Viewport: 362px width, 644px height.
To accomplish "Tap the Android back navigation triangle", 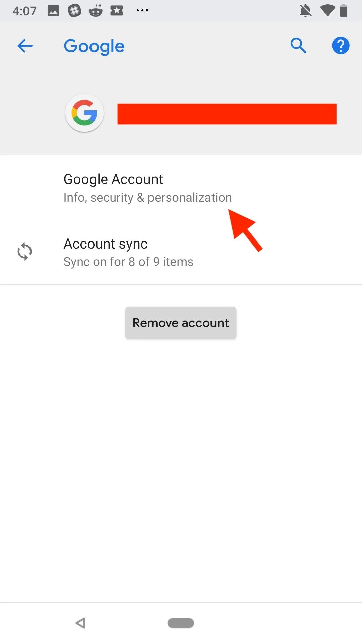I will point(80,623).
